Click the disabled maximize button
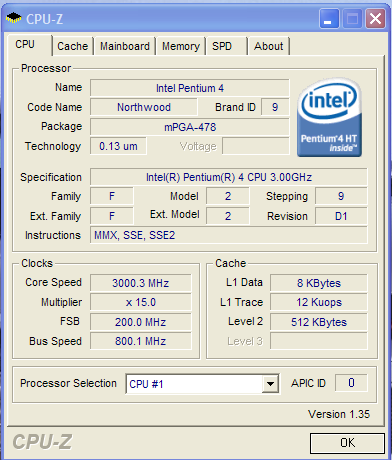 (352, 18)
